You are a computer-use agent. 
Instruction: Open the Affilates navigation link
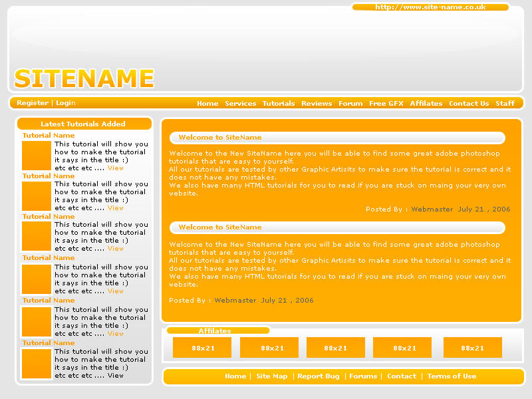point(426,103)
